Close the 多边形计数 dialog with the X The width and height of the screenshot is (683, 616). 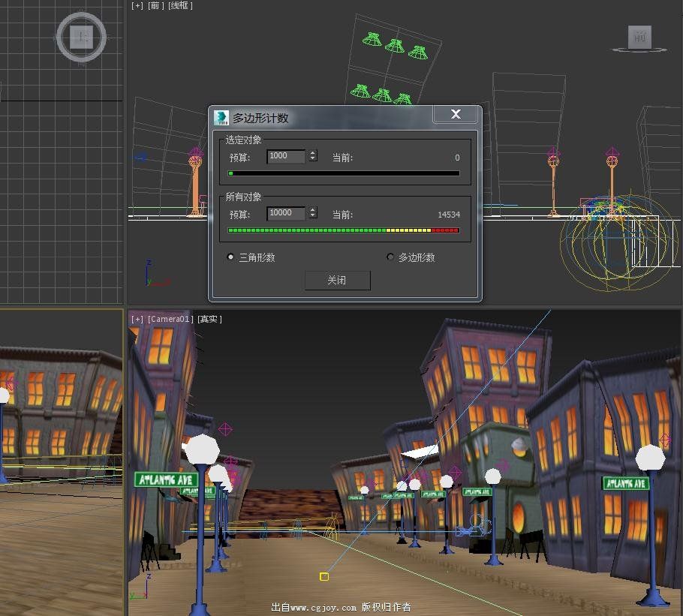pyautogui.click(x=456, y=114)
